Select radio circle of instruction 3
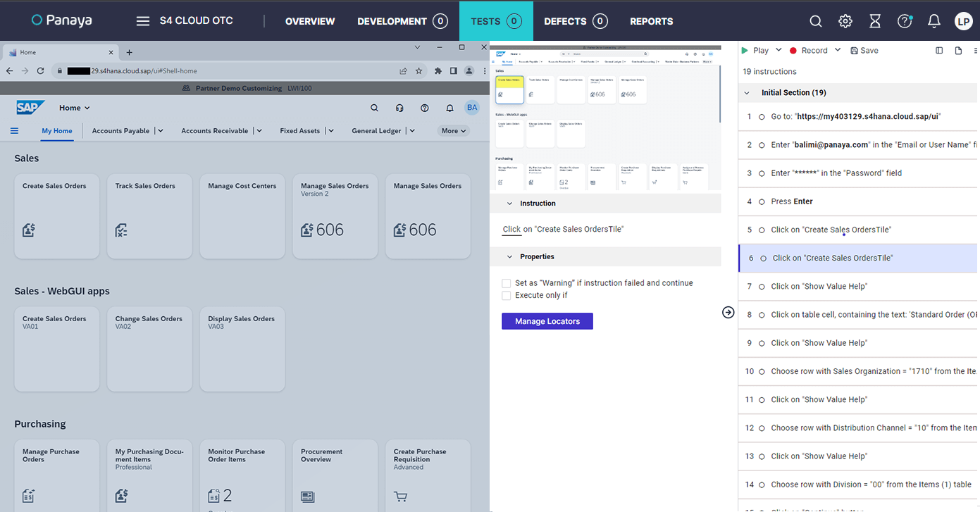Image resolution: width=980 pixels, height=512 pixels. pos(762,173)
